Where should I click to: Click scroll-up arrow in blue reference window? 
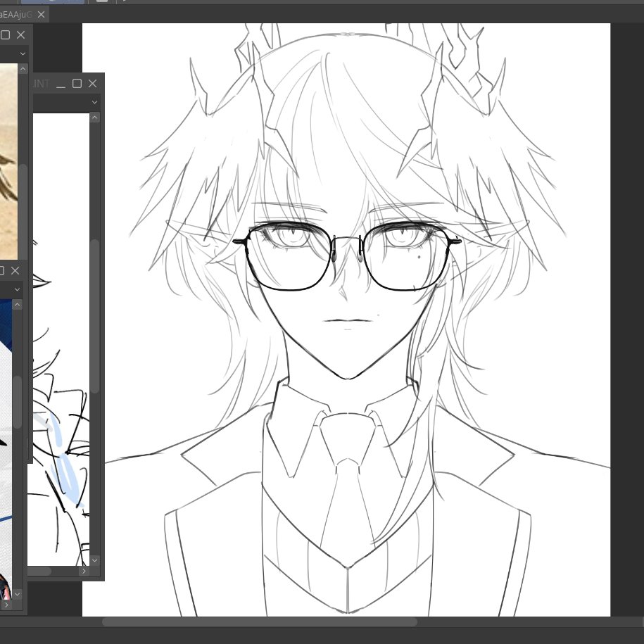(x=18, y=305)
